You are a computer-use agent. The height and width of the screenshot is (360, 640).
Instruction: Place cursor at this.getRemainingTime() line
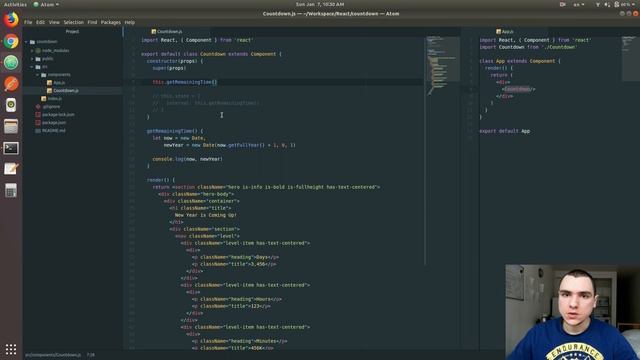coord(185,82)
